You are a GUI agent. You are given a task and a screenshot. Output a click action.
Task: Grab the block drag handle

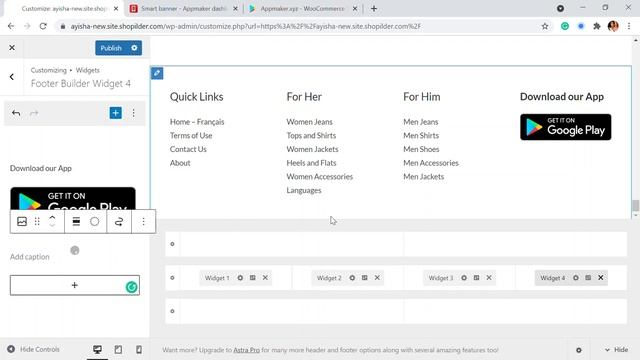click(37, 221)
